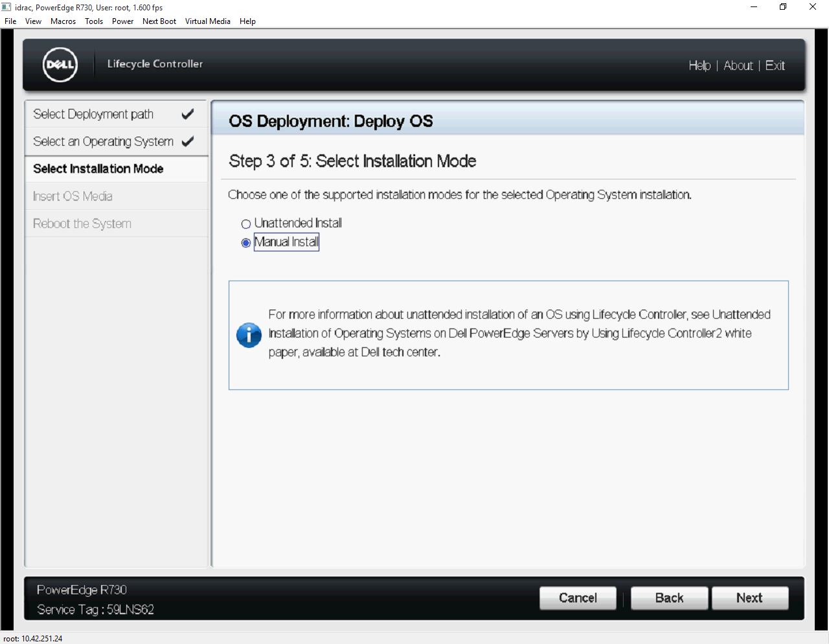829x644 pixels.
Task: Click checkmark next to Select Deployment path
Action: 188,114
